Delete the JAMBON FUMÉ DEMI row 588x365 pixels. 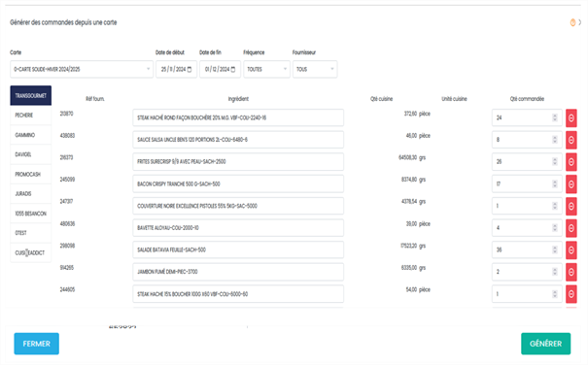coord(571,272)
